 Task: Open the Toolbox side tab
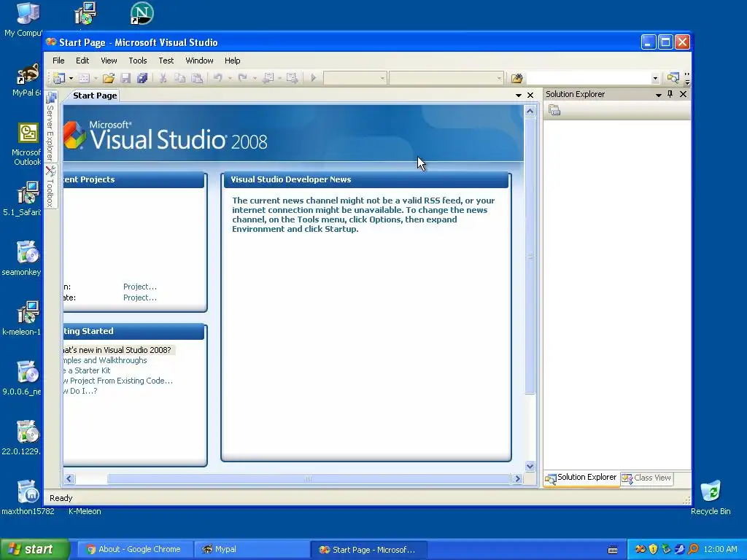click(x=50, y=187)
